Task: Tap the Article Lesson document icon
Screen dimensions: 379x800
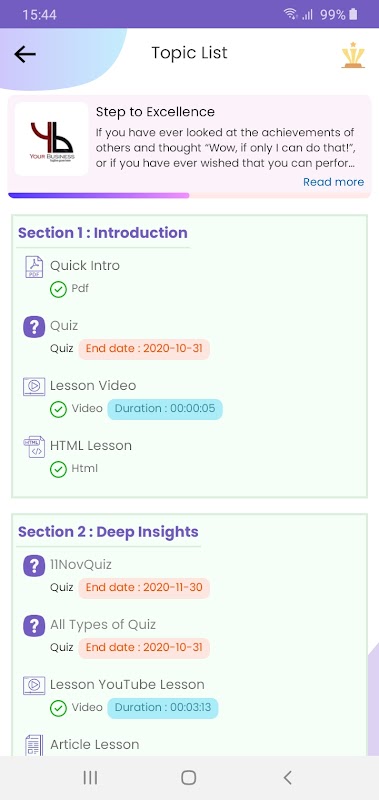Action: pos(34,745)
